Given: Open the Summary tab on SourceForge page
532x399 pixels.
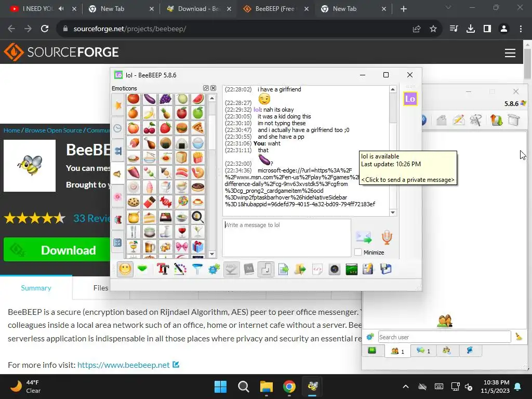Looking at the screenshot, I should coord(36,288).
